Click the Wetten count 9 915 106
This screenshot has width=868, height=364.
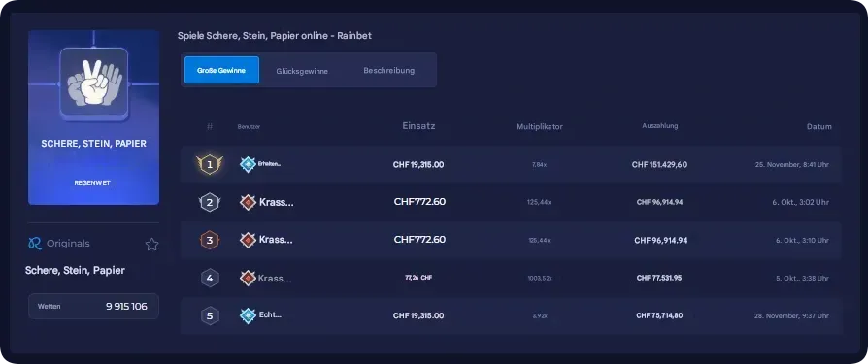click(127, 306)
